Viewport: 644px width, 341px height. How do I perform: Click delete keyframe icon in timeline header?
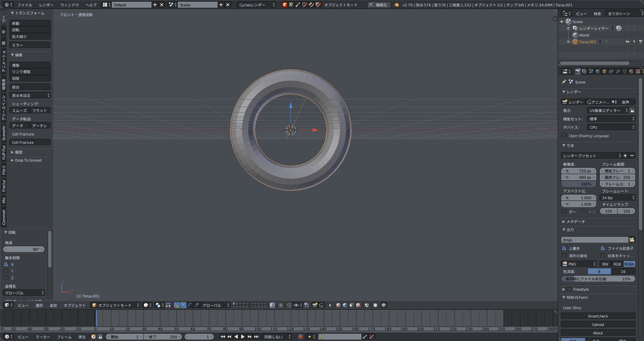click(372, 337)
